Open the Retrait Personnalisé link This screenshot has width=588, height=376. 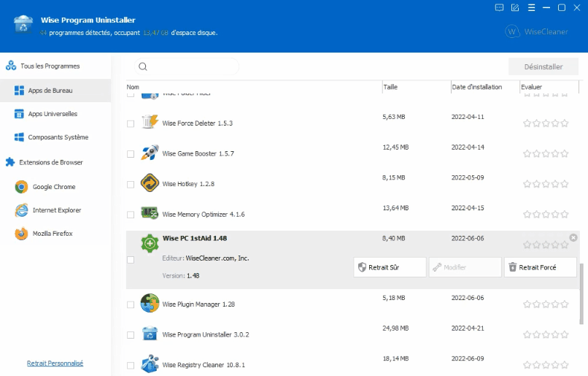point(55,364)
